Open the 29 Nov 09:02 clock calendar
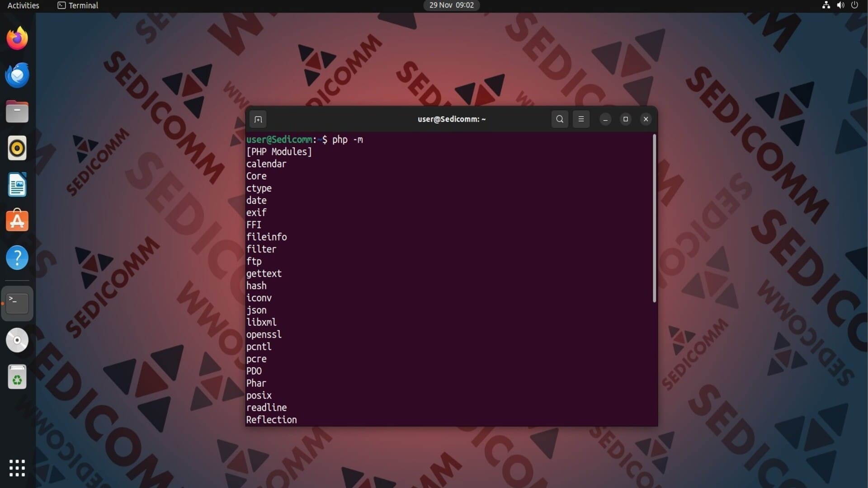868x488 pixels. [451, 5]
